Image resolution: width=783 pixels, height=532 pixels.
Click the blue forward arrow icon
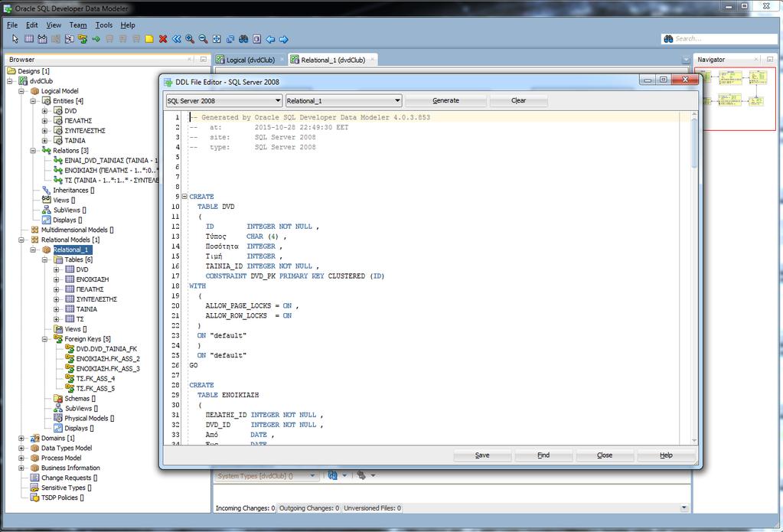(284, 39)
